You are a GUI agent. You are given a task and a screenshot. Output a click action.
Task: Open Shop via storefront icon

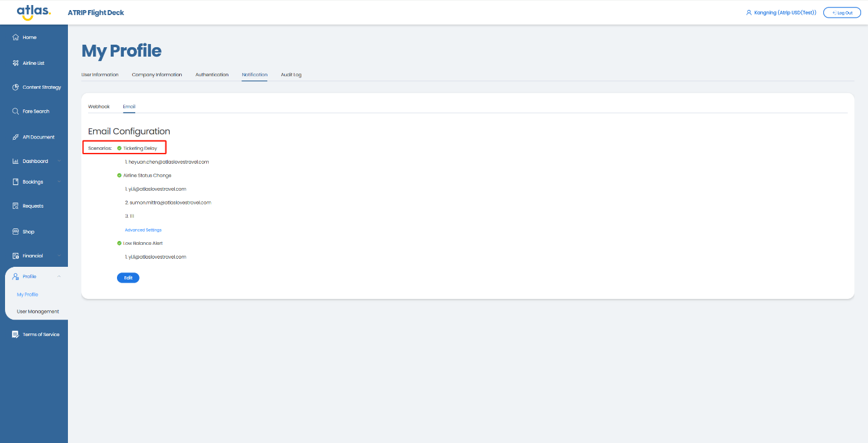pos(16,232)
